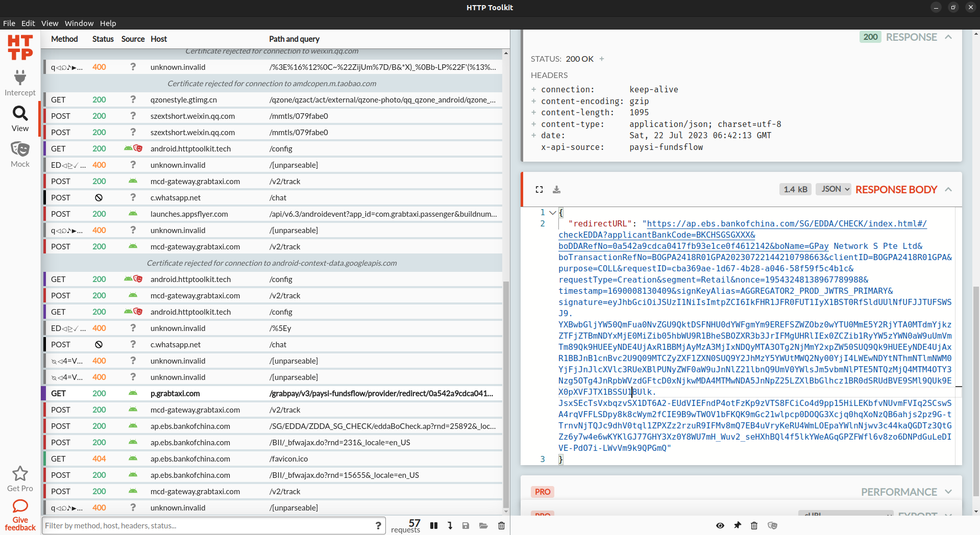This screenshot has width=980, height=535.
Task: Sort by Status column header
Action: coord(103,39)
